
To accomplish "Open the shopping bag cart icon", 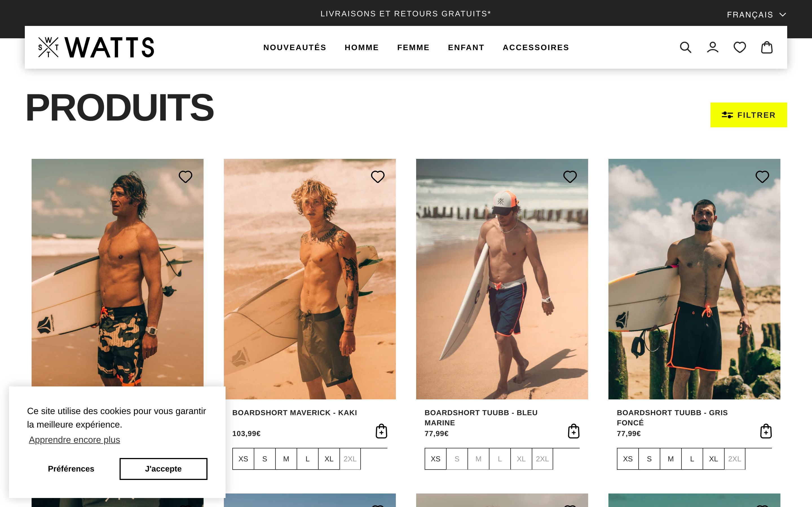I will click(767, 47).
